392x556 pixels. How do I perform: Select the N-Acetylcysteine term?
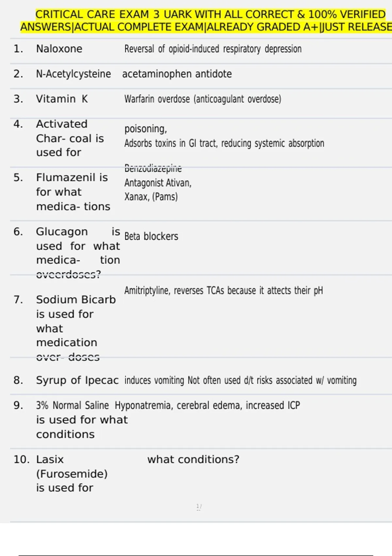coord(73,74)
